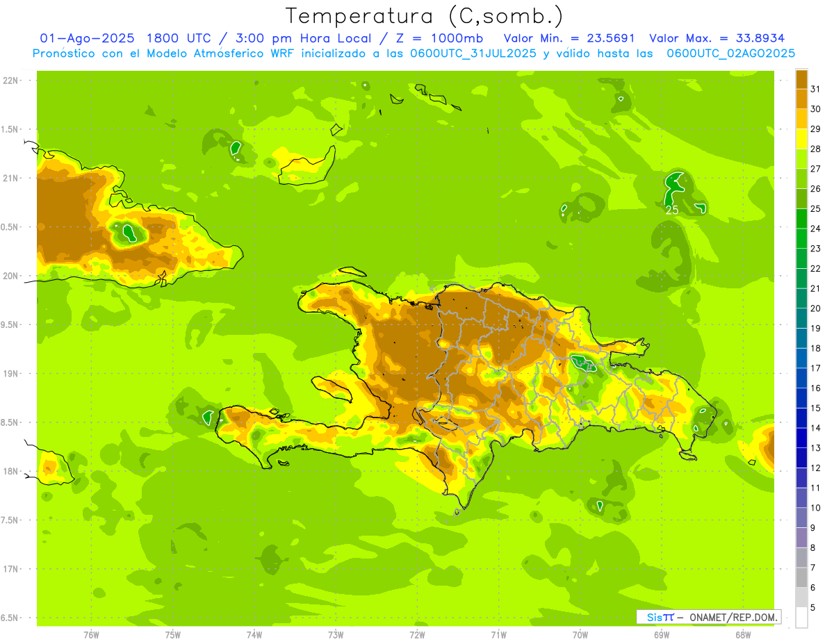Click "3:00 pm Hora Local" in the header
The width and height of the screenshot is (834, 644).
click(303, 38)
